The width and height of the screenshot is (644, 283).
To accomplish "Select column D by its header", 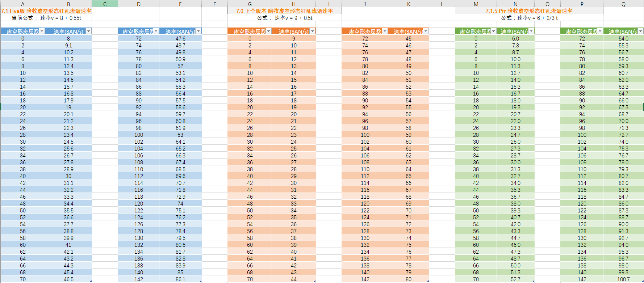I will (x=138, y=4).
